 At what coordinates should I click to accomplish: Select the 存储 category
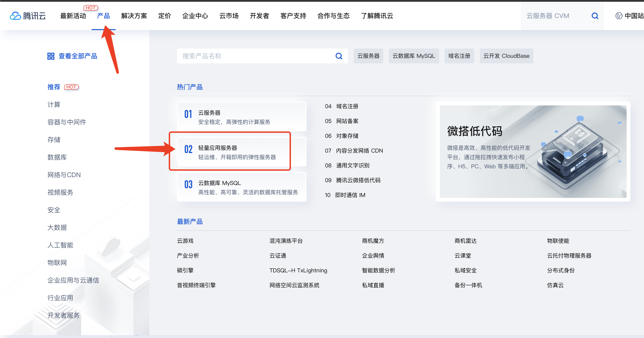click(54, 140)
